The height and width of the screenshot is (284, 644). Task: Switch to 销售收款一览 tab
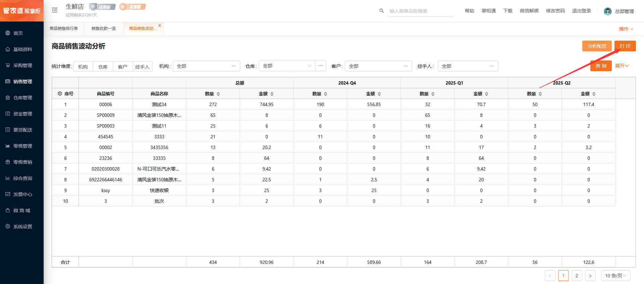pyautogui.click(x=103, y=29)
